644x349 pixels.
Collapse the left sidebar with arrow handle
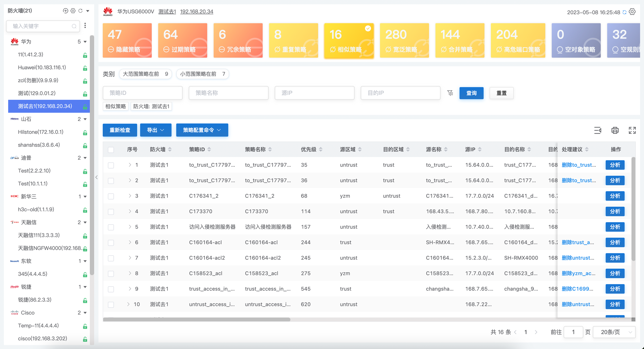96,177
